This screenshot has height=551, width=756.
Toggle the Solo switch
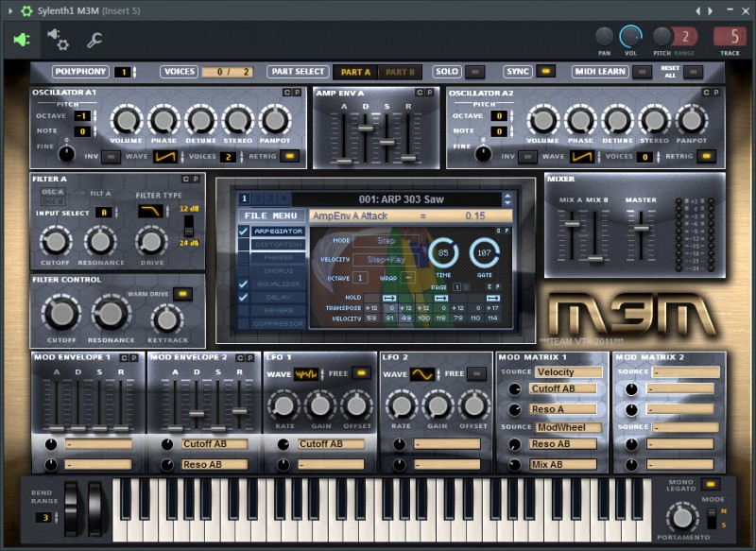click(x=475, y=72)
